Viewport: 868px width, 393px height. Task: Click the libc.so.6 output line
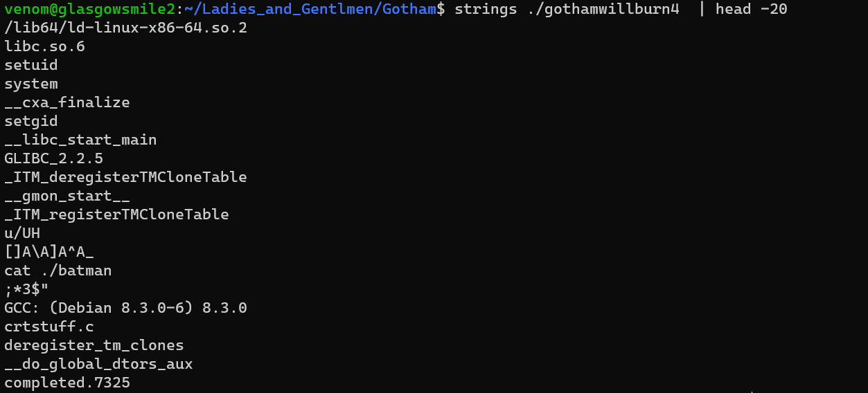pos(44,46)
